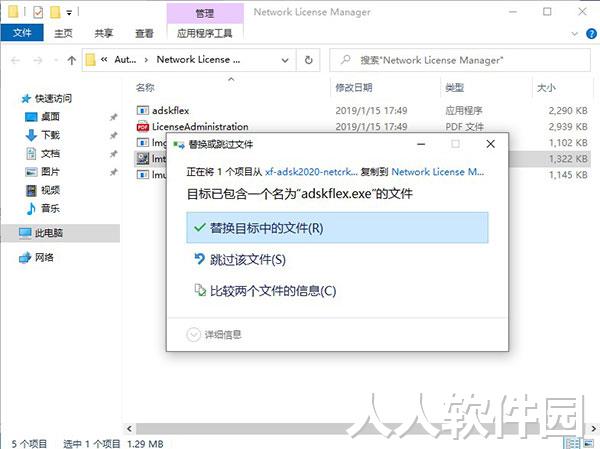Viewport: 600px width, 449px height.
Task: Click the search Network License Manager box
Action: (460, 60)
